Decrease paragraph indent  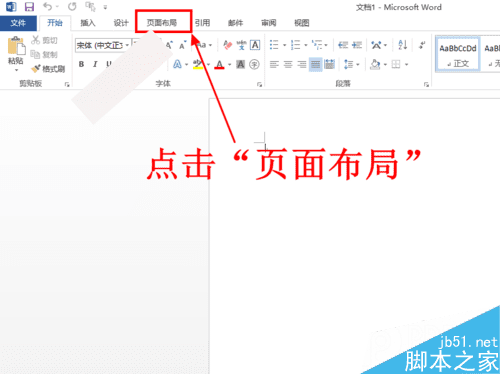tap(343, 45)
